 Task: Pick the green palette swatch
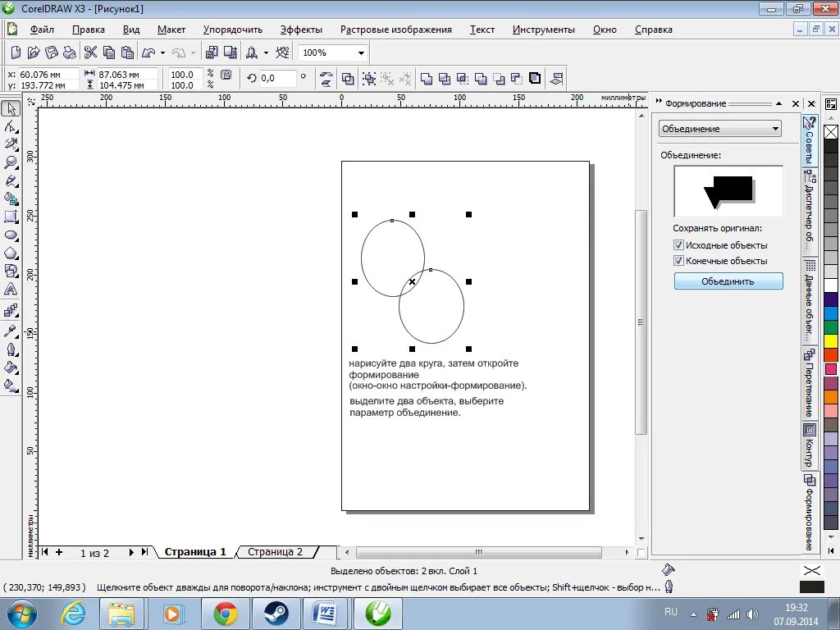pos(831,326)
